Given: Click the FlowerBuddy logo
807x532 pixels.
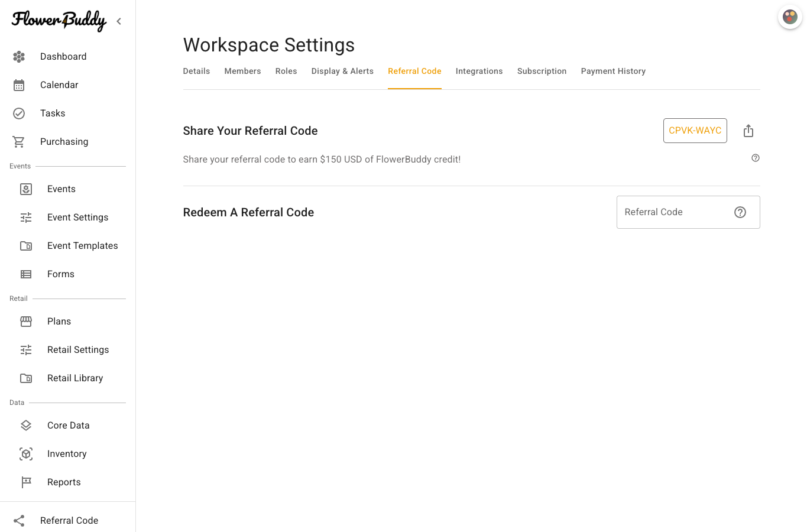Looking at the screenshot, I should click(x=59, y=21).
